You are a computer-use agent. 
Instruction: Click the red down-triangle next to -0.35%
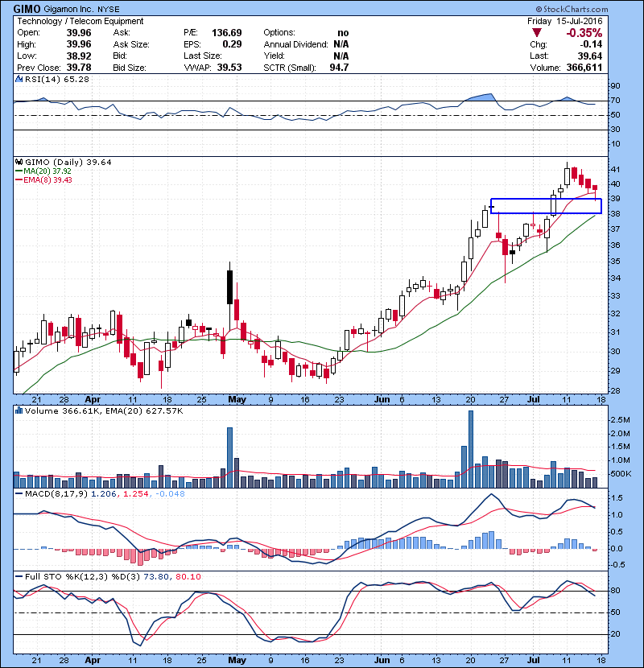[x=537, y=33]
